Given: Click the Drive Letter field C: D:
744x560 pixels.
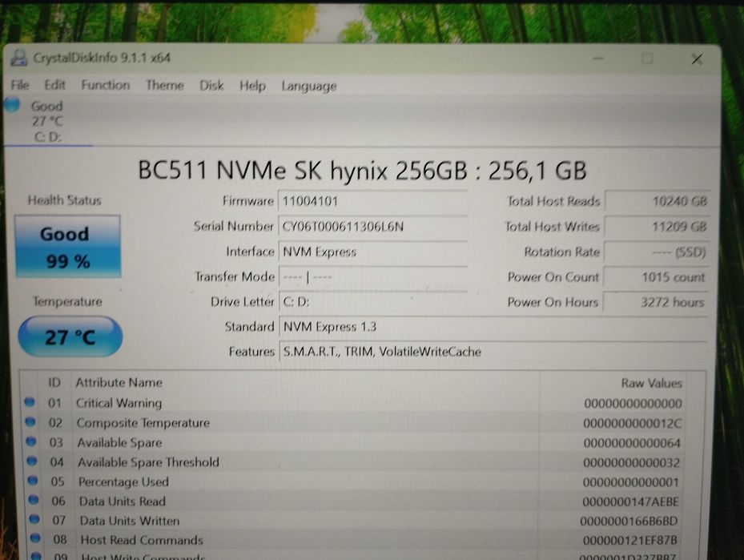Looking at the screenshot, I should coord(373,302).
